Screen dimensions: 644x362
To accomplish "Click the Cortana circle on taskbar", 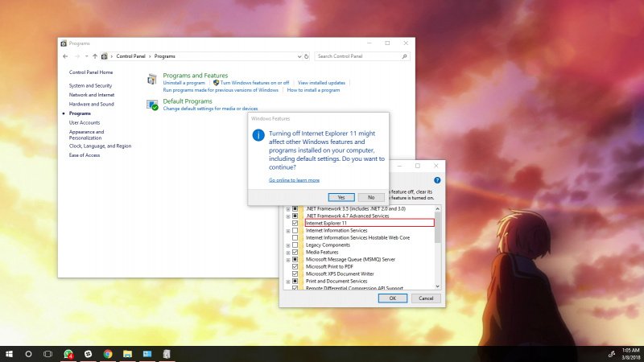I will tap(28, 353).
